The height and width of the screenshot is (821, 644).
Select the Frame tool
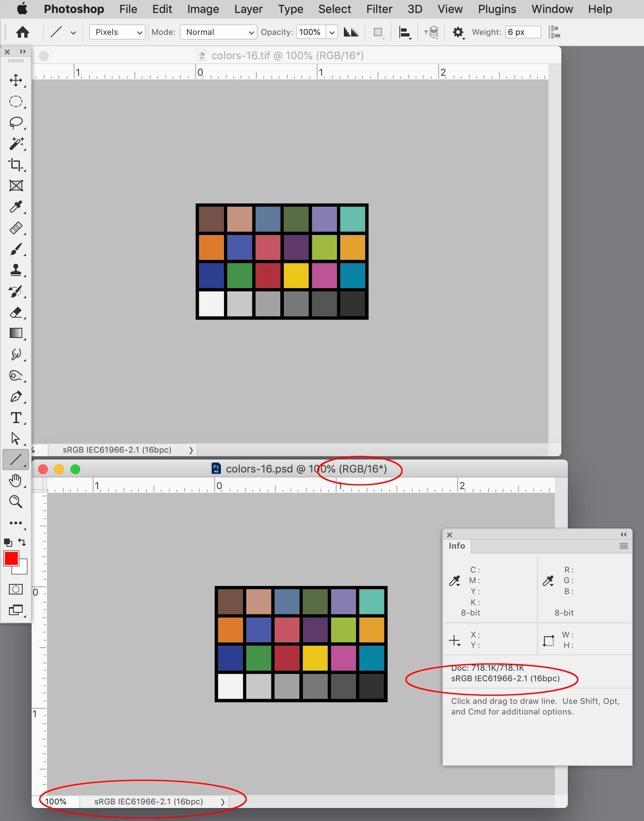coord(16,186)
